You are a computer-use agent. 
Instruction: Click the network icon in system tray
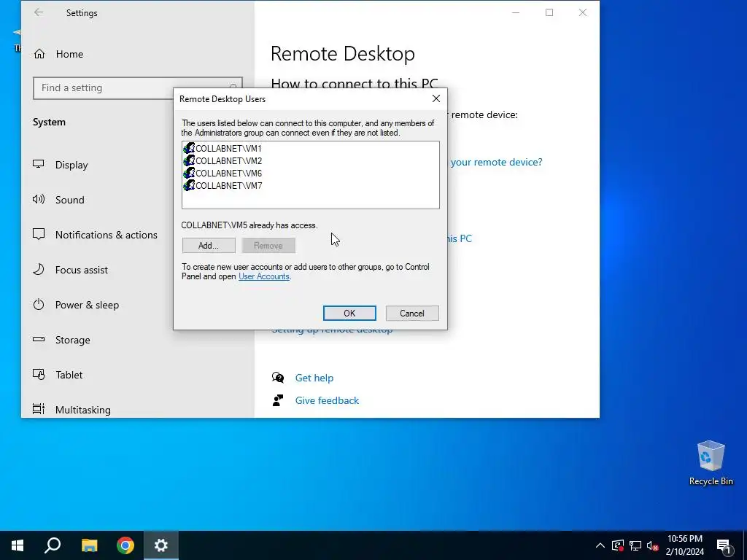coord(635,545)
